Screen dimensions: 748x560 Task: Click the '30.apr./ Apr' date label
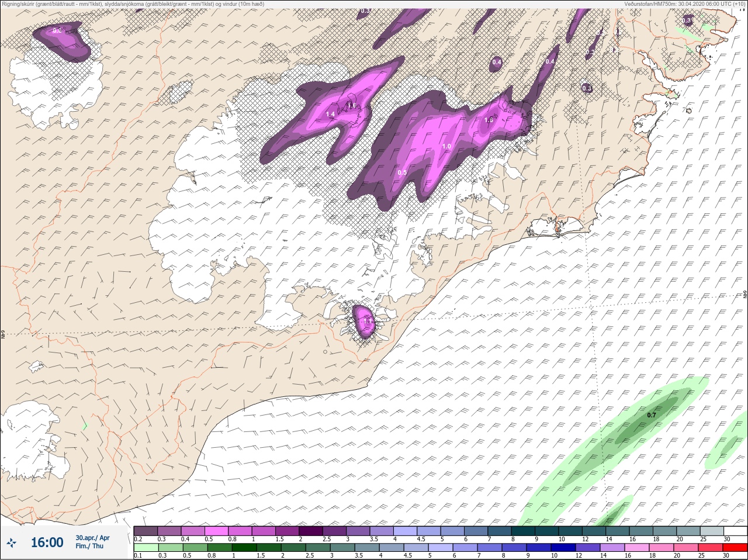pyautogui.click(x=92, y=538)
